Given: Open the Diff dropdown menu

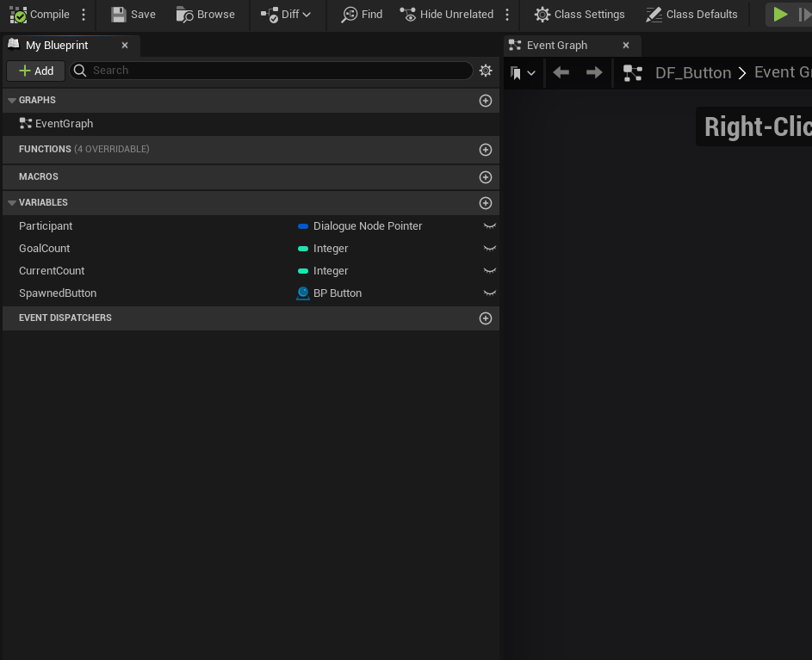Looking at the screenshot, I should click(286, 15).
